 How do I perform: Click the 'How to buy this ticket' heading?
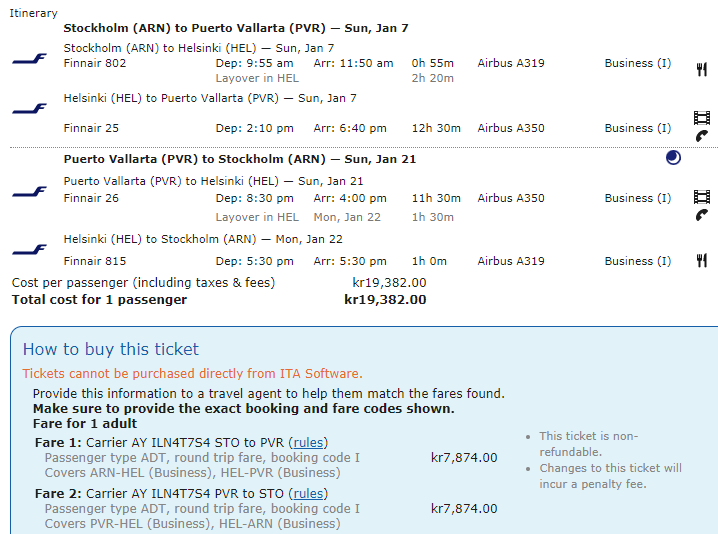111,349
